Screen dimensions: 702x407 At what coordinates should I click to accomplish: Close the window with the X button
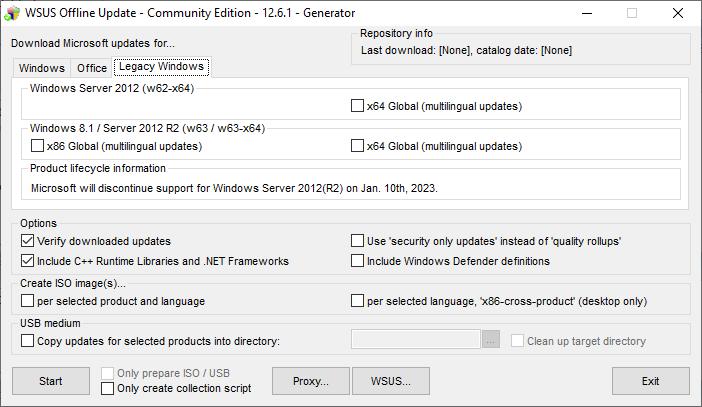pyautogui.click(x=678, y=13)
